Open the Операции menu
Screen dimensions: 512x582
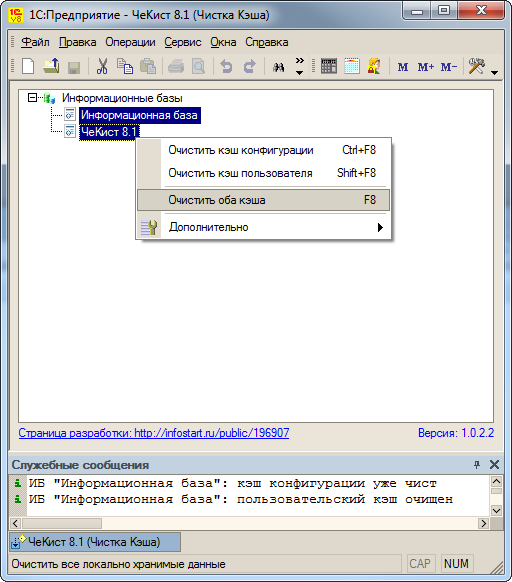[x=130, y=42]
